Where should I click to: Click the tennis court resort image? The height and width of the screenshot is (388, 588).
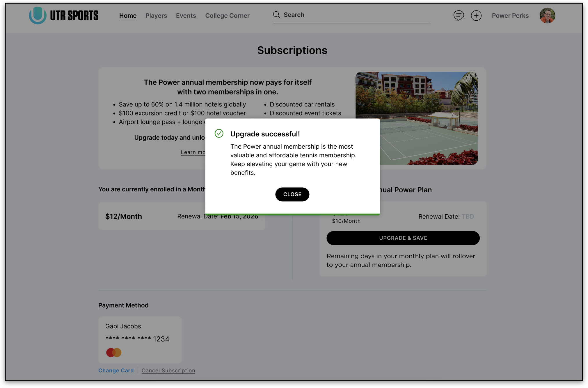(x=428, y=96)
